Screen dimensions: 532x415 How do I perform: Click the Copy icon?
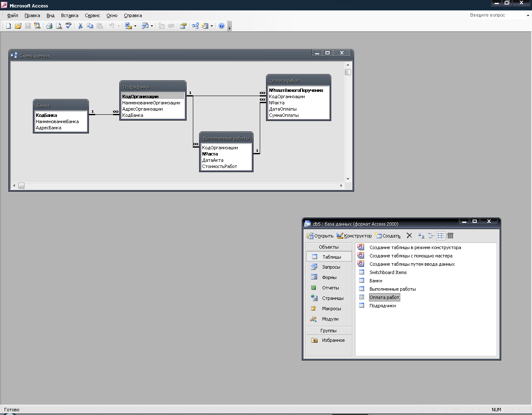[90, 26]
